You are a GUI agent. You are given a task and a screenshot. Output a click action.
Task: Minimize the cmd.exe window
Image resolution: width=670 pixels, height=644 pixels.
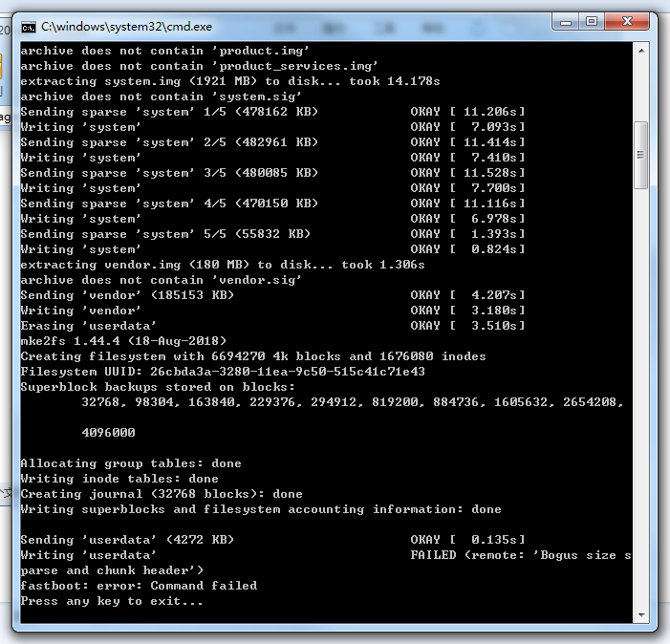[566, 21]
